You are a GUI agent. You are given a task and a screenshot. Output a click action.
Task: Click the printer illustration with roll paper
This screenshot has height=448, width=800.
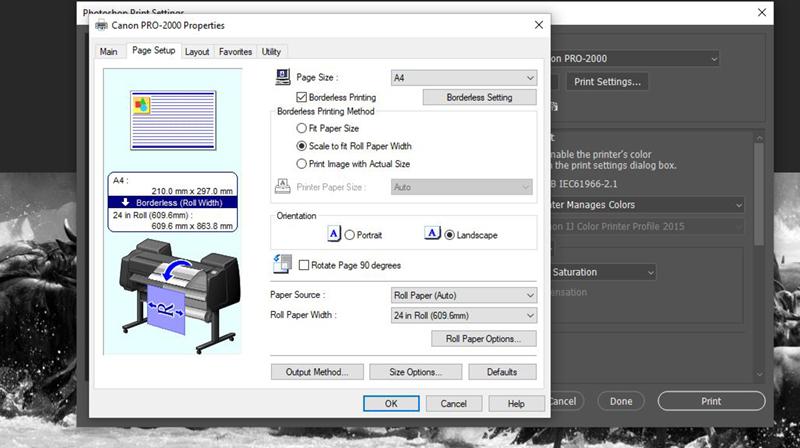(180, 295)
